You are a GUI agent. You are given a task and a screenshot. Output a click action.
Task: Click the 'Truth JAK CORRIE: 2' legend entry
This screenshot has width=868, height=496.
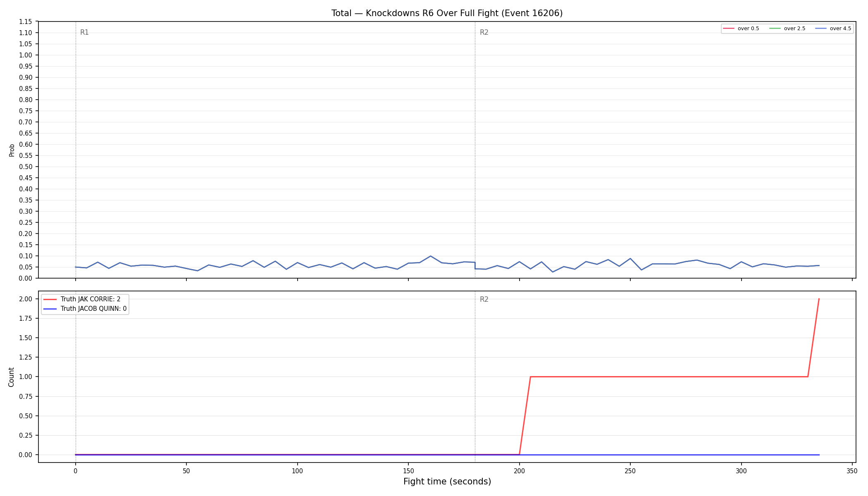point(82,299)
